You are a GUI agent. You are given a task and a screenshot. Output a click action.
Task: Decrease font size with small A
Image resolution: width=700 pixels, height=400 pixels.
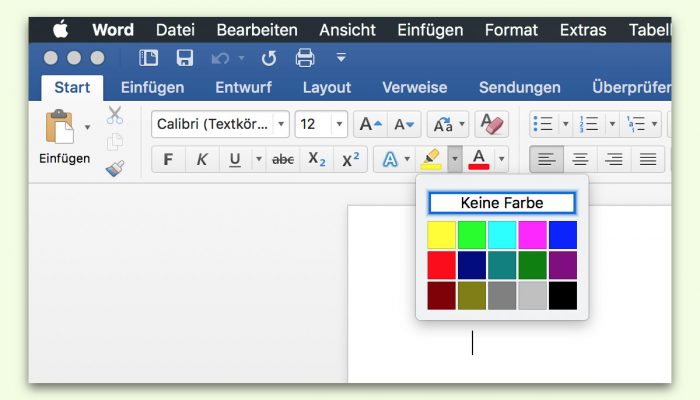(404, 124)
